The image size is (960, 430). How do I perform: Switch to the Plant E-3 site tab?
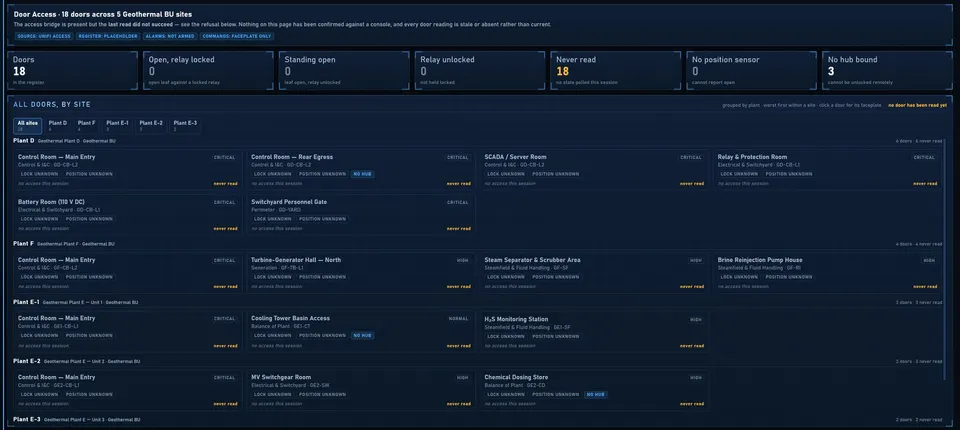[184, 126]
